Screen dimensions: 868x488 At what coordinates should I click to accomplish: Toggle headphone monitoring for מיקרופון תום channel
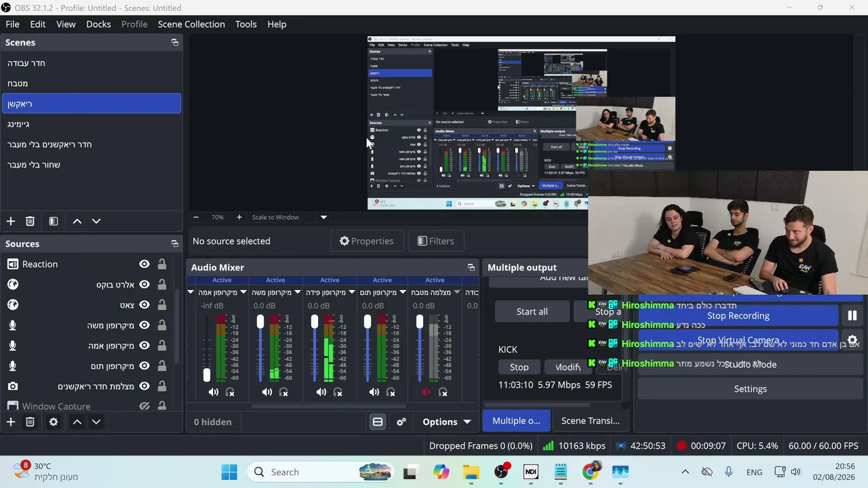point(391,392)
